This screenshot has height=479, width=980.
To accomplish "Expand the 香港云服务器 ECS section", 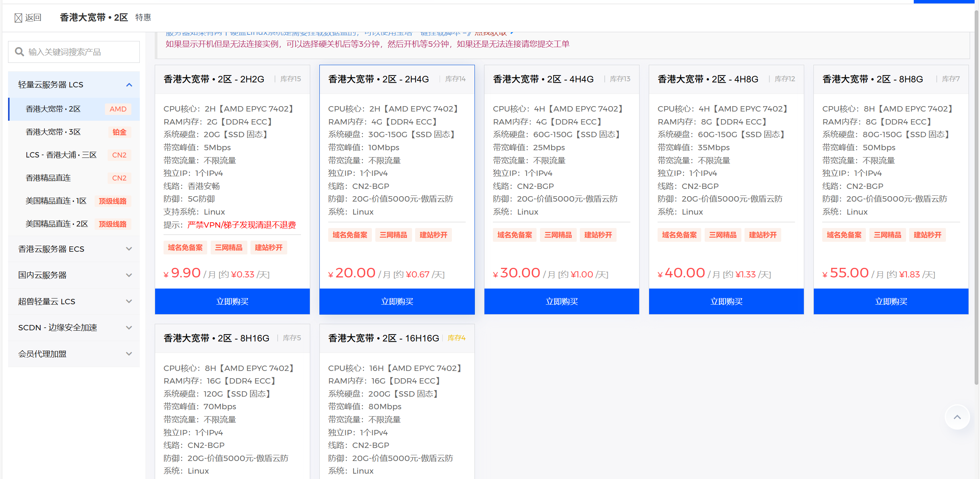I will point(129,249).
